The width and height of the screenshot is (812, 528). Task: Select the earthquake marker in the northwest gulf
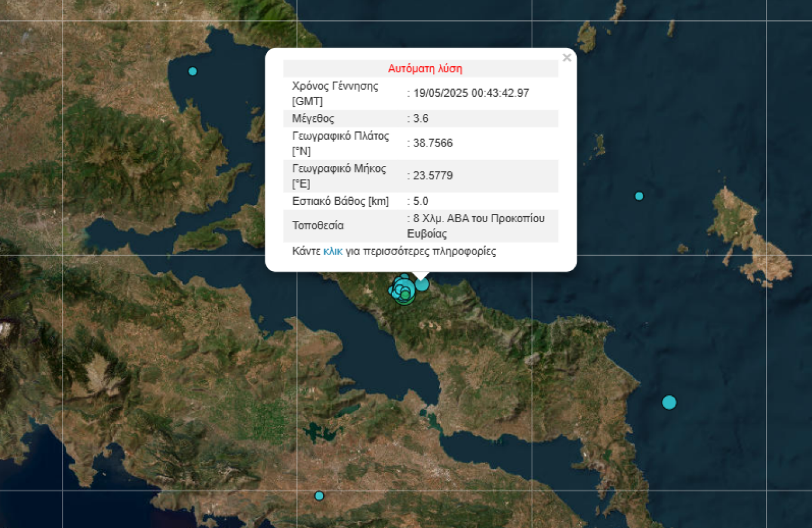pyautogui.click(x=192, y=71)
